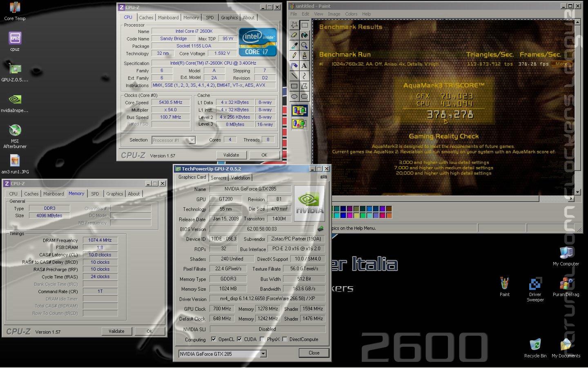Click Validate in the top CPU-Z window
Viewport: 588px width, 368px height.
231,155
